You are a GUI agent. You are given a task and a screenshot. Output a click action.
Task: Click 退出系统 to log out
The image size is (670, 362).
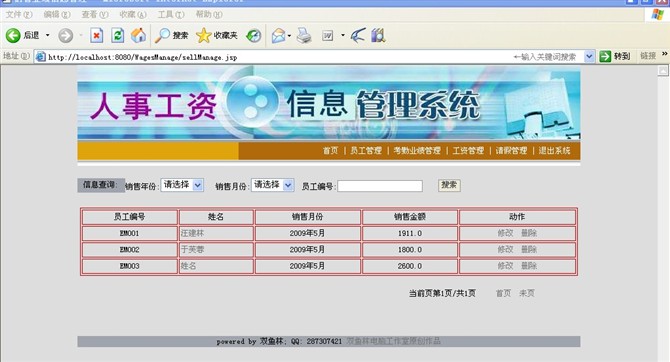coord(554,150)
